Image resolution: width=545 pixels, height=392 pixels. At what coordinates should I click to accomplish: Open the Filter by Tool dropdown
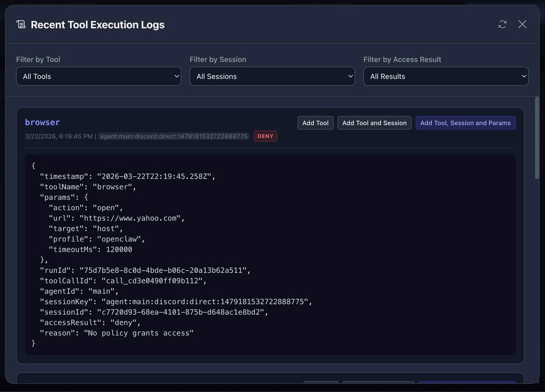pos(98,76)
